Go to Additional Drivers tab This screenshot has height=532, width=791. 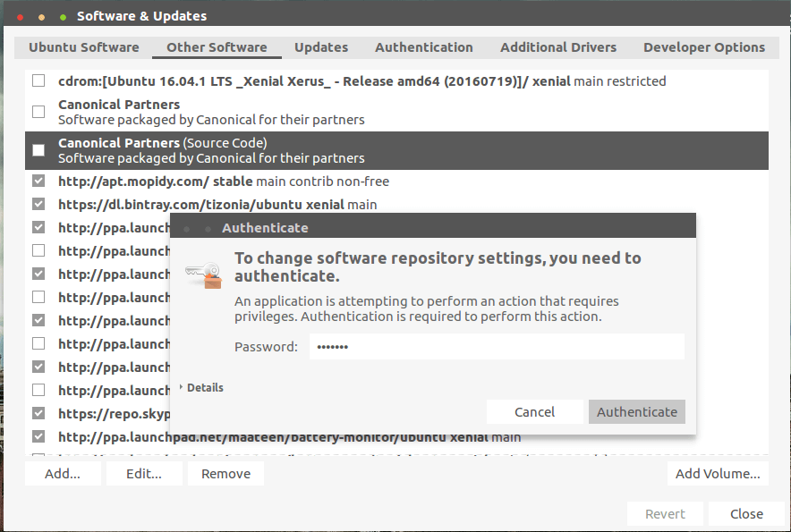tap(558, 47)
